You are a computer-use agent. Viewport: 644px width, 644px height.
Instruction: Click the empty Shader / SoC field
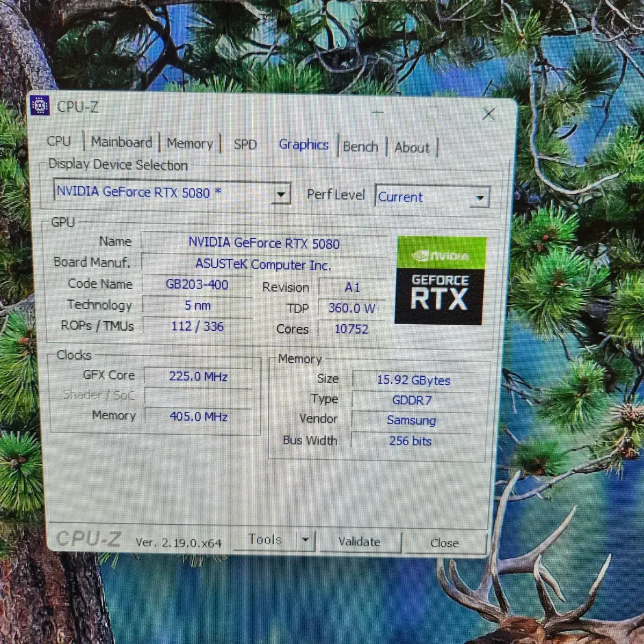pyautogui.click(x=198, y=397)
